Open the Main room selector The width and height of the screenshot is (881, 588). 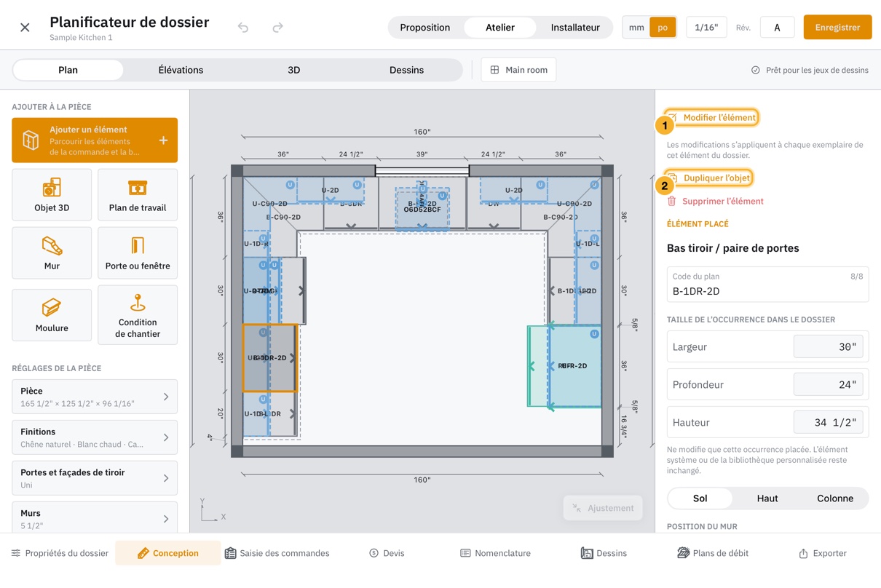pyautogui.click(x=519, y=70)
